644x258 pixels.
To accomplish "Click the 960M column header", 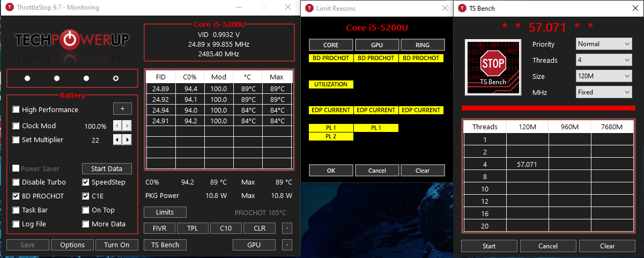I will pyautogui.click(x=570, y=127).
